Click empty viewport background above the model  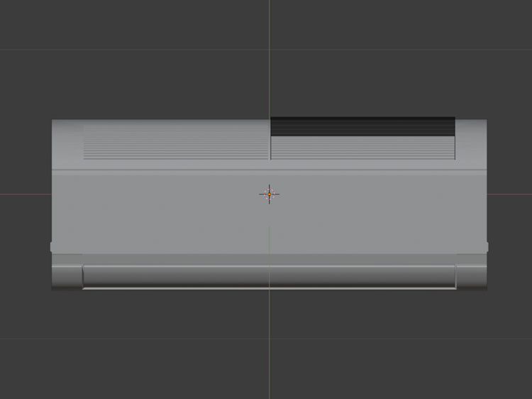pyautogui.click(x=142, y=78)
